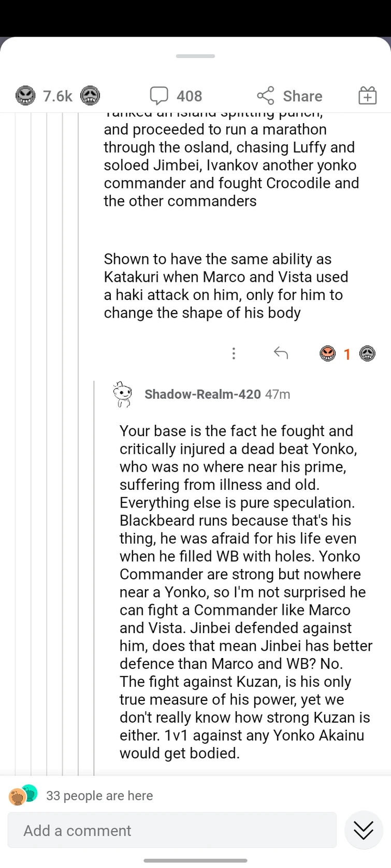Tap the '33 people are here' text
The height and width of the screenshot is (868, 391).
[x=100, y=796]
